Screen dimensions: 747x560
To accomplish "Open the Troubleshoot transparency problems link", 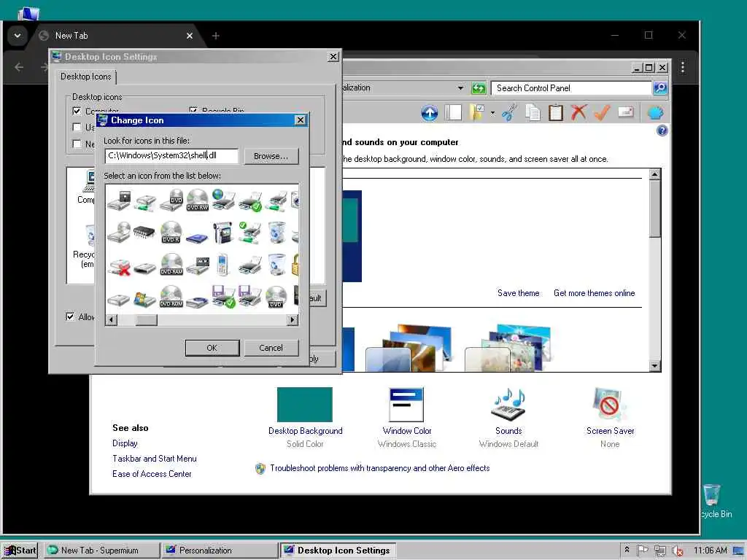I will [379, 468].
